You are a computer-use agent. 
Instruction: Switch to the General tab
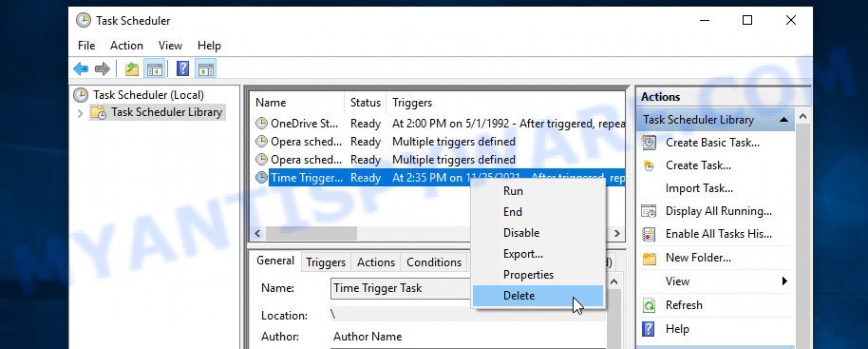click(x=275, y=261)
